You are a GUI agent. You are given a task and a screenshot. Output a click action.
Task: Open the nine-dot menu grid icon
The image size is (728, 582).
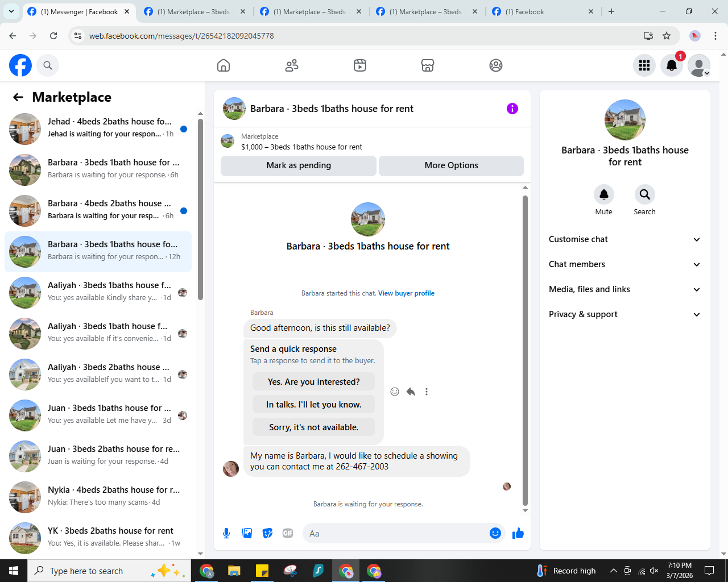(644, 65)
